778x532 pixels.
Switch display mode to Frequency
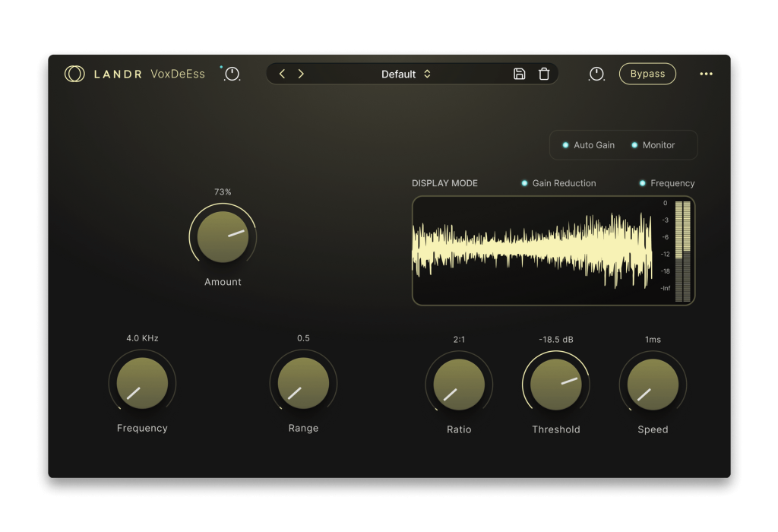[667, 183]
